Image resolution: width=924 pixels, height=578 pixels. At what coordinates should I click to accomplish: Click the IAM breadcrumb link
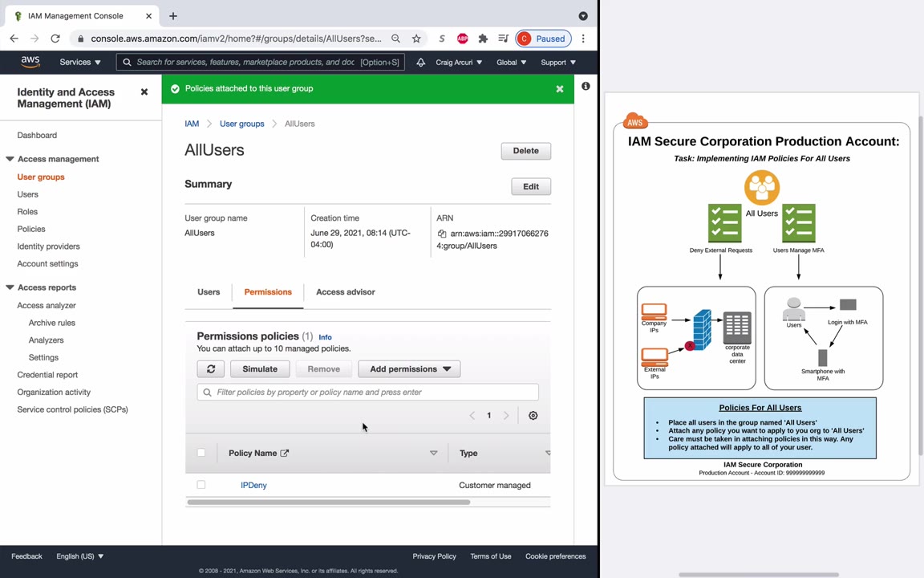point(192,124)
